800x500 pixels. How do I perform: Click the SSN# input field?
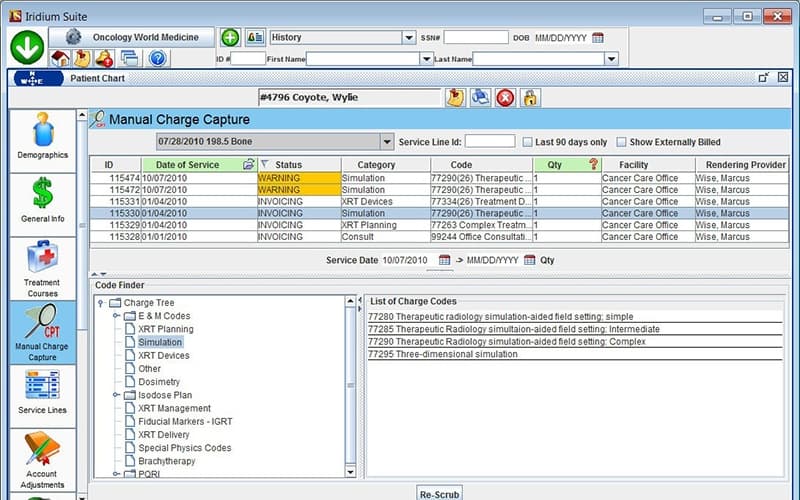tap(476, 37)
